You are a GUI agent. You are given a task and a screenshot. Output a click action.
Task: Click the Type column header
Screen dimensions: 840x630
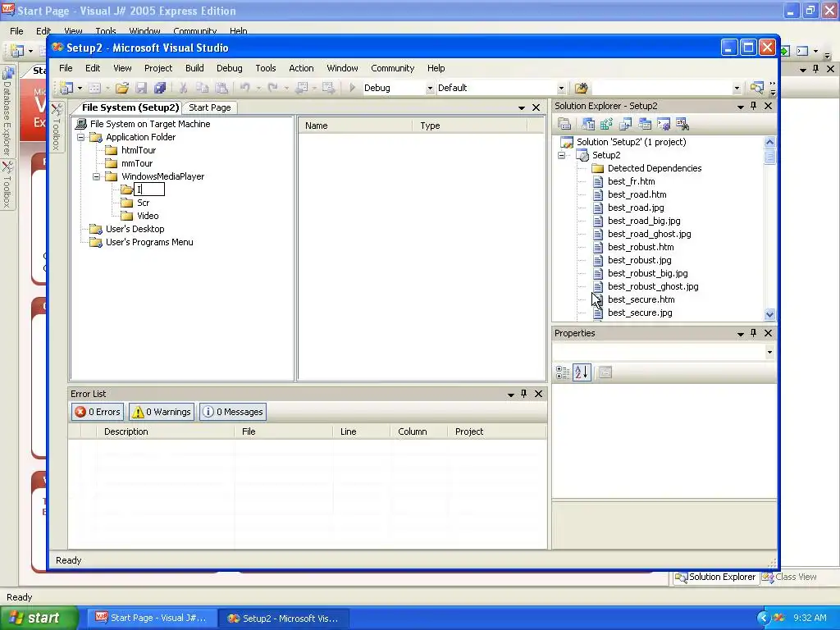469,126
